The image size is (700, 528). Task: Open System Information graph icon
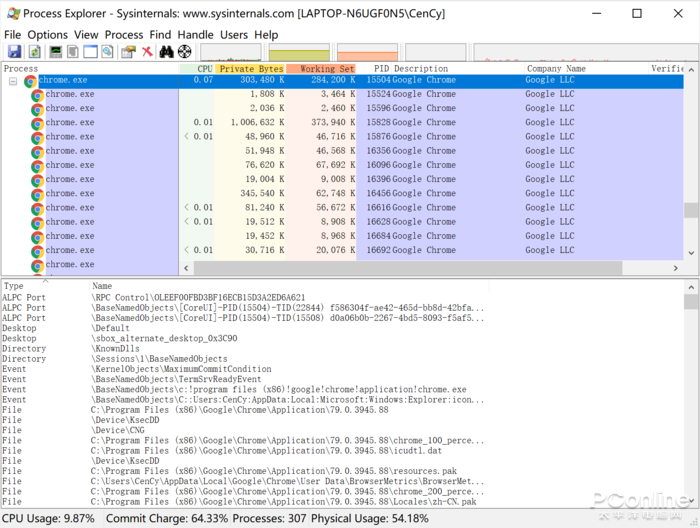click(56, 52)
